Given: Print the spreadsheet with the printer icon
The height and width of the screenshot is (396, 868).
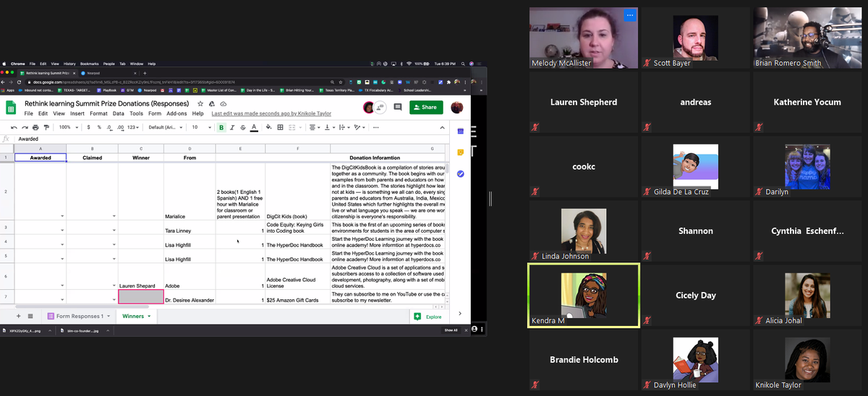Looking at the screenshot, I should pyautogui.click(x=35, y=127).
